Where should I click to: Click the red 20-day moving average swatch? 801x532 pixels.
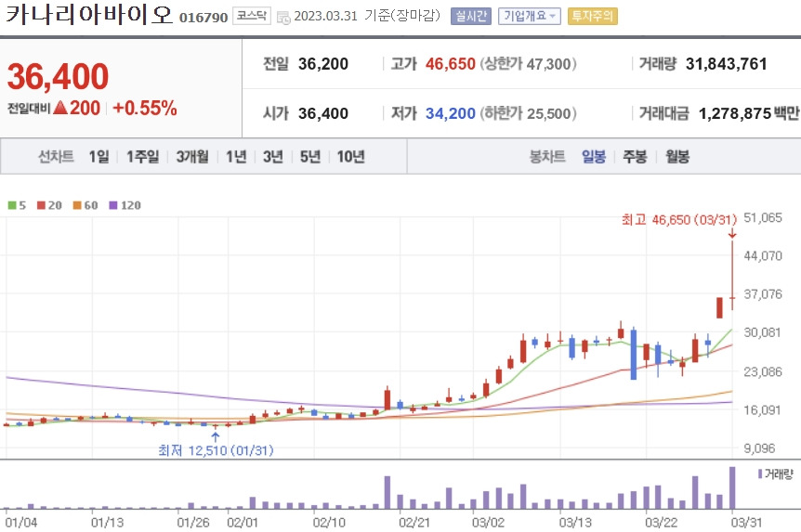(x=41, y=205)
